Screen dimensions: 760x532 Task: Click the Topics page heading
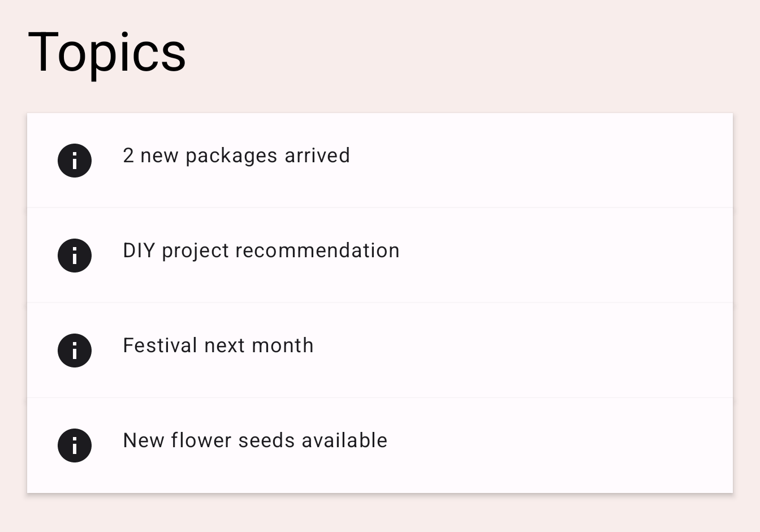click(107, 52)
